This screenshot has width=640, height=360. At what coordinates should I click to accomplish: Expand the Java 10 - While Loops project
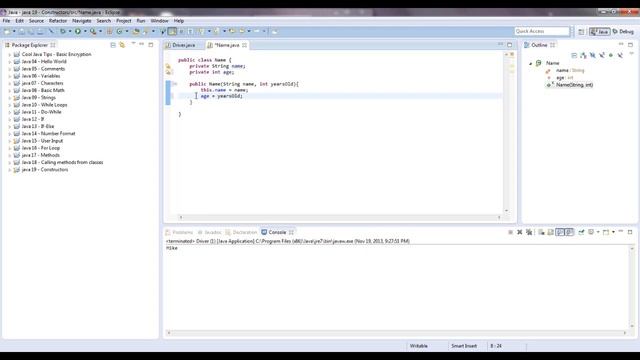coord(10,105)
